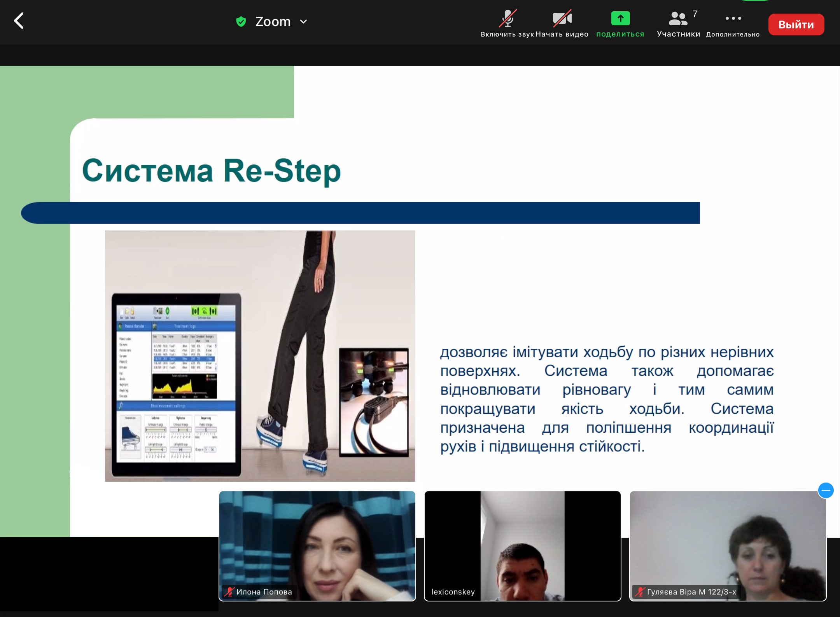Tap the participant count number 7
Screen dimensions: 840x617
point(695,14)
